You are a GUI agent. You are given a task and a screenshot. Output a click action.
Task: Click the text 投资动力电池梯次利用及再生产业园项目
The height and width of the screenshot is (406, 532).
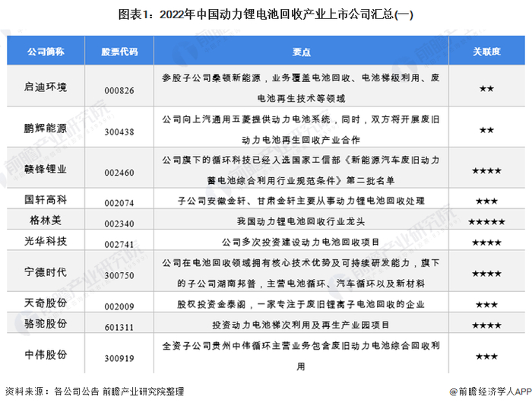(x=301, y=325)
